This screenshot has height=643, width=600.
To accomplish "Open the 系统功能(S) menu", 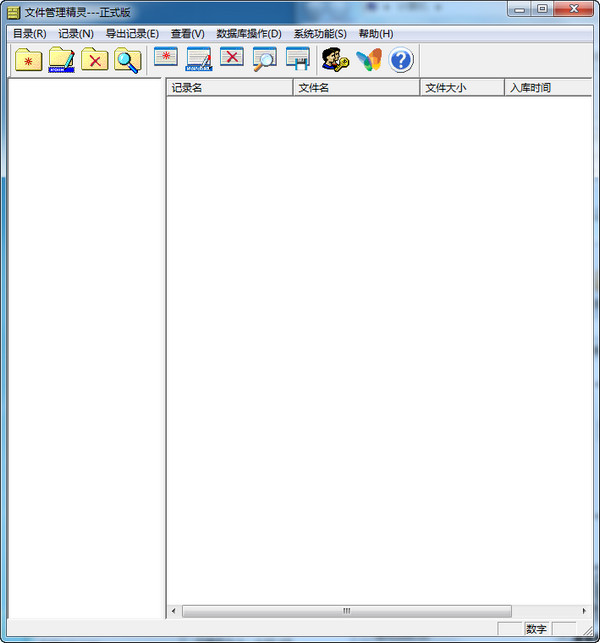I will (x=320, y=33).
